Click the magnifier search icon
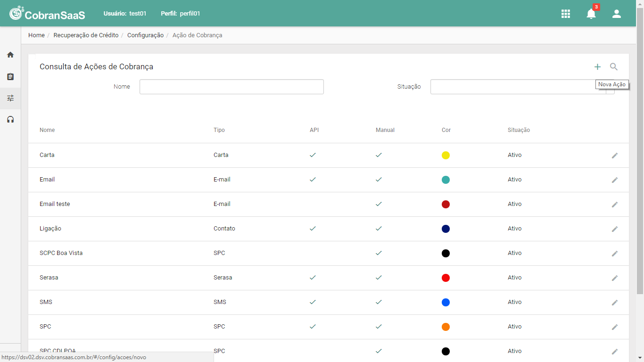The image size is (644, 362). point(614,67)
